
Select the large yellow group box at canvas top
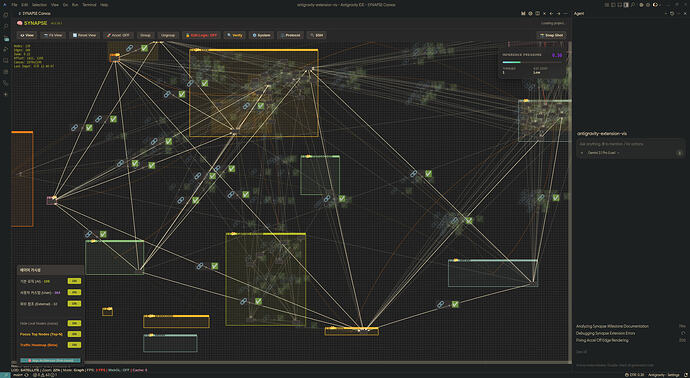coord(253,93)
